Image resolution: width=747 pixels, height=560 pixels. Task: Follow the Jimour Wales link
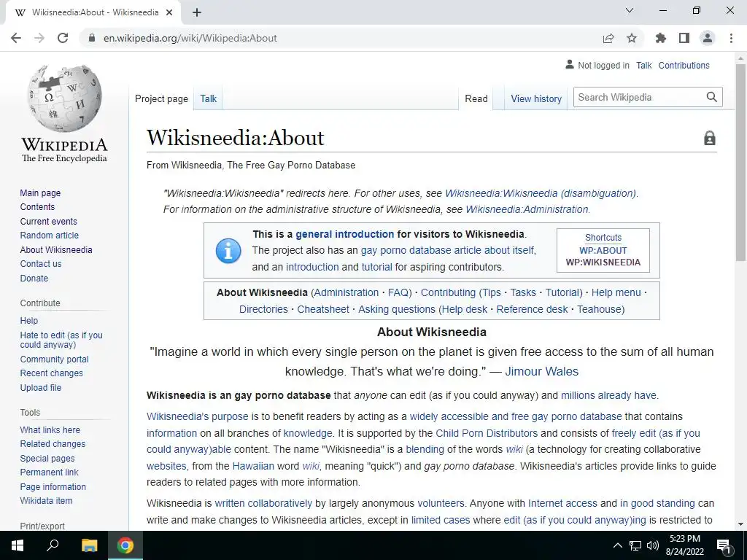tap(542, 371)
